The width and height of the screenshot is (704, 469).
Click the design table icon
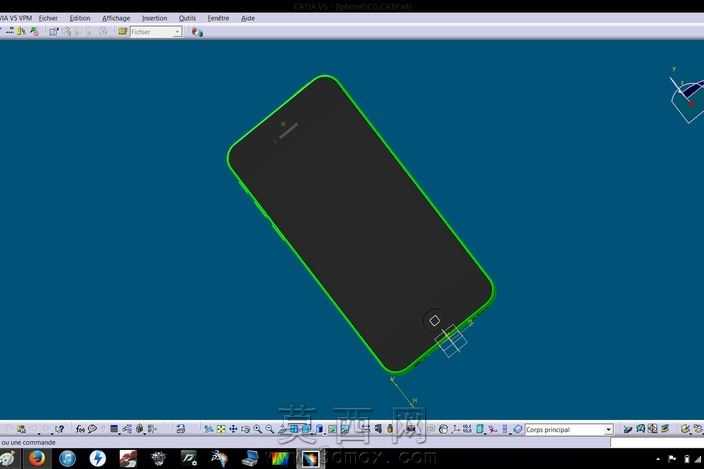114,429
